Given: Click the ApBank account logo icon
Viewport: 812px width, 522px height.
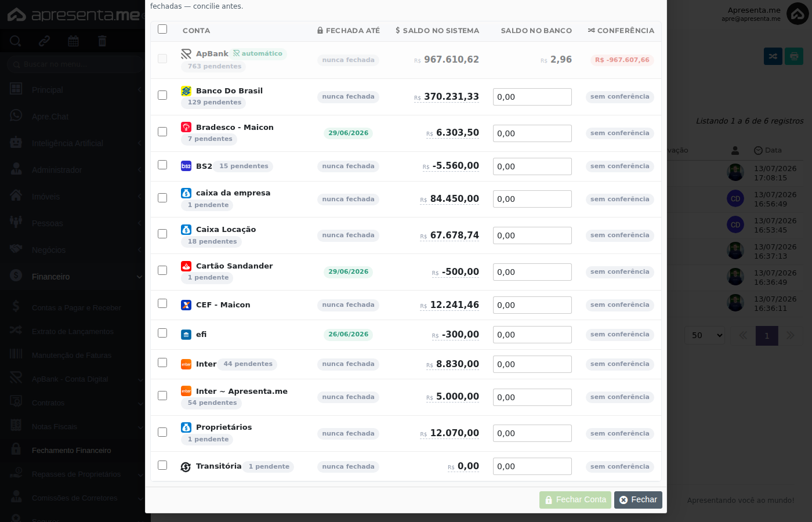Looking at the screenshot, I should (186, 54).
